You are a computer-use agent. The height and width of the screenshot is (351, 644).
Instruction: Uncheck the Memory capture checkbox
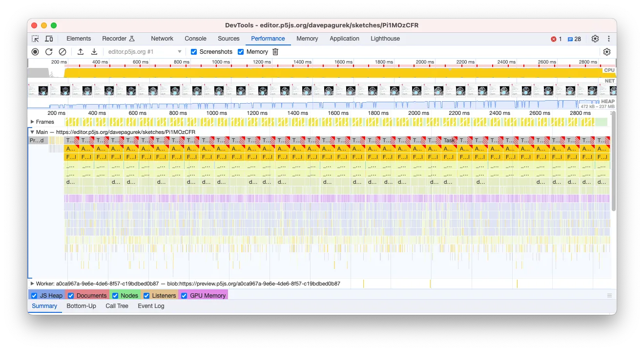click(241, 51)
